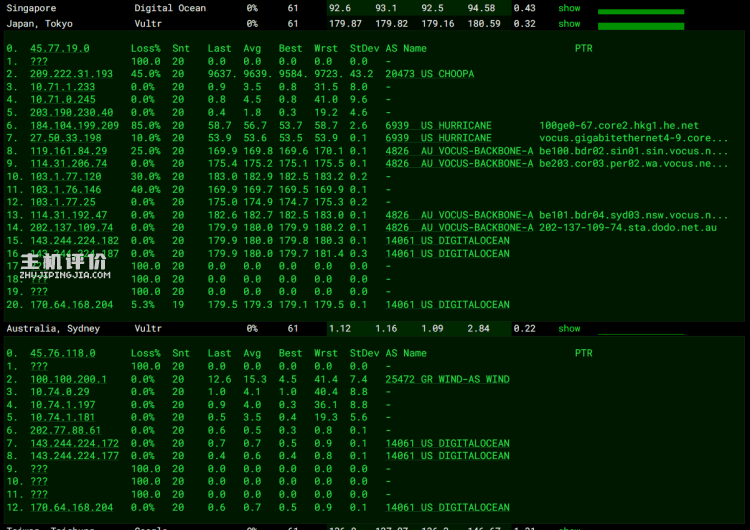
Task: Select the Australia, Sydney location label
Action: click(52, 328)
